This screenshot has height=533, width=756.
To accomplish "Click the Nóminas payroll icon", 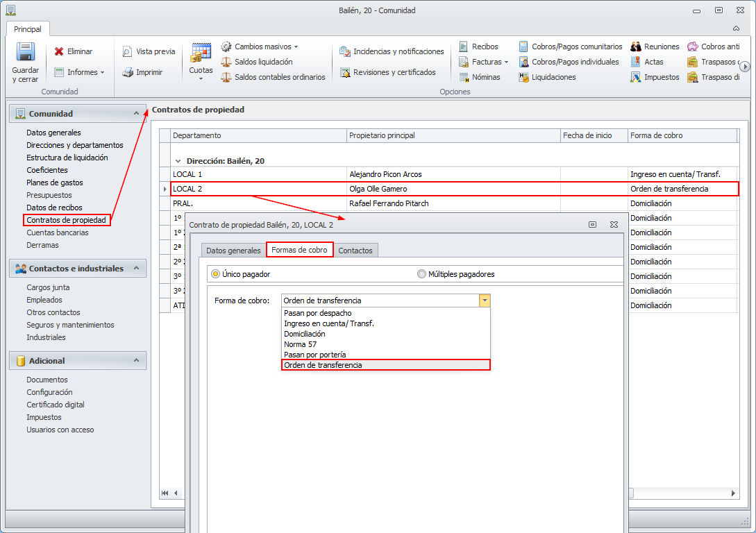I will point(463,77).
